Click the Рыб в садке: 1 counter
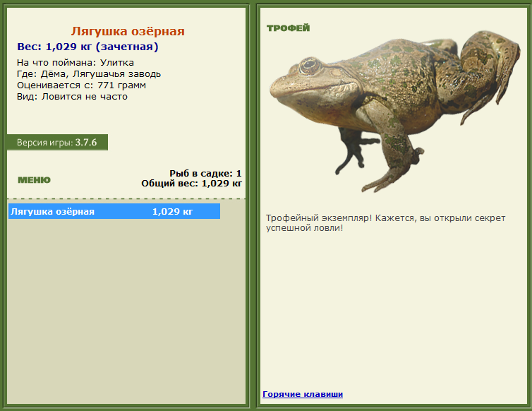 click(x=205, y=173)
